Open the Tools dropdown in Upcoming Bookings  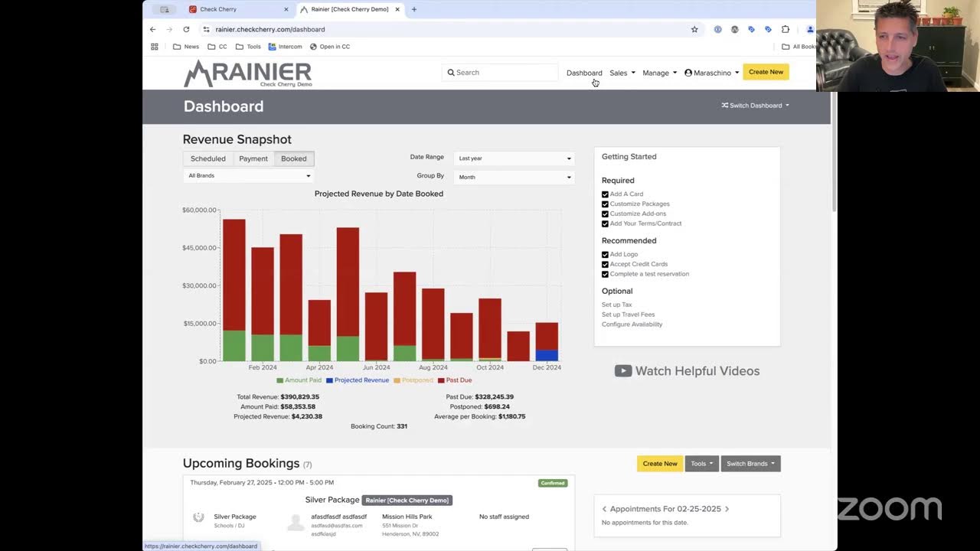tap(701, 464)
